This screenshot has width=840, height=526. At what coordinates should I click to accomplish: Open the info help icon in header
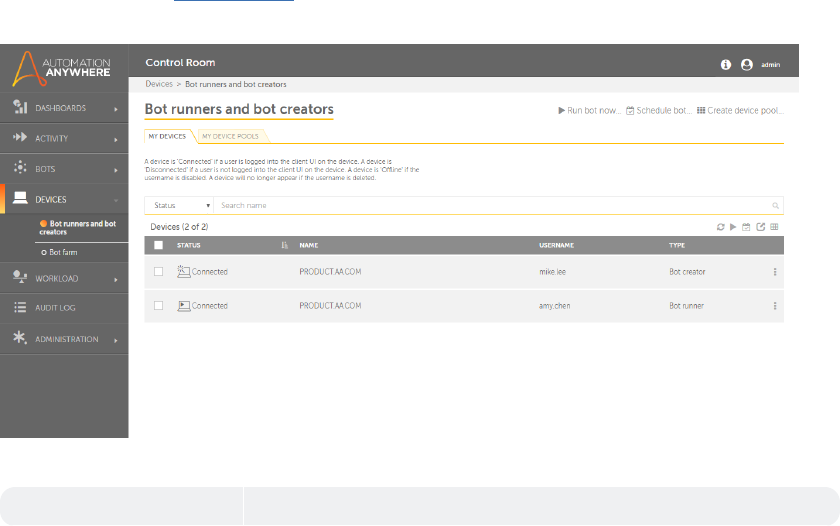click(x=726, y=65)
